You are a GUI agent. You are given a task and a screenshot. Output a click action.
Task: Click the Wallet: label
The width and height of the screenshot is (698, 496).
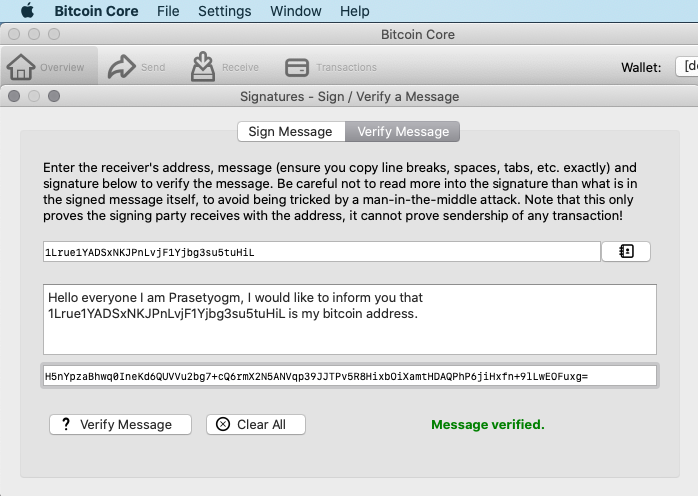pyautogui.click(x=641, y=68)
